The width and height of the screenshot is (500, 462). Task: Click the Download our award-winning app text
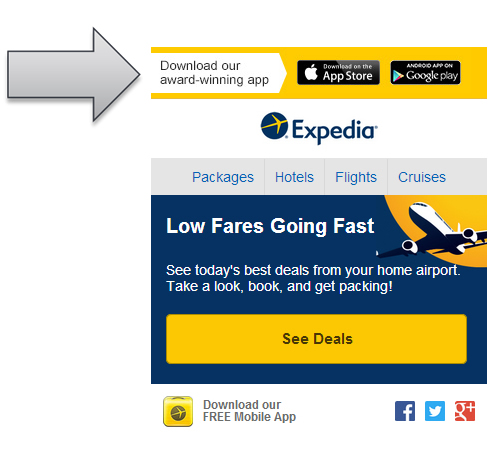214,73
